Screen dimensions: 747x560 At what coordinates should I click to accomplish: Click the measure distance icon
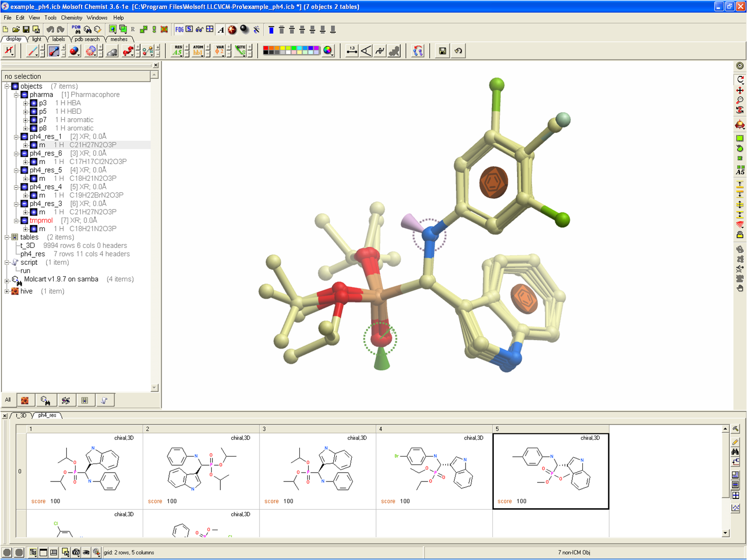coord(352,51)
